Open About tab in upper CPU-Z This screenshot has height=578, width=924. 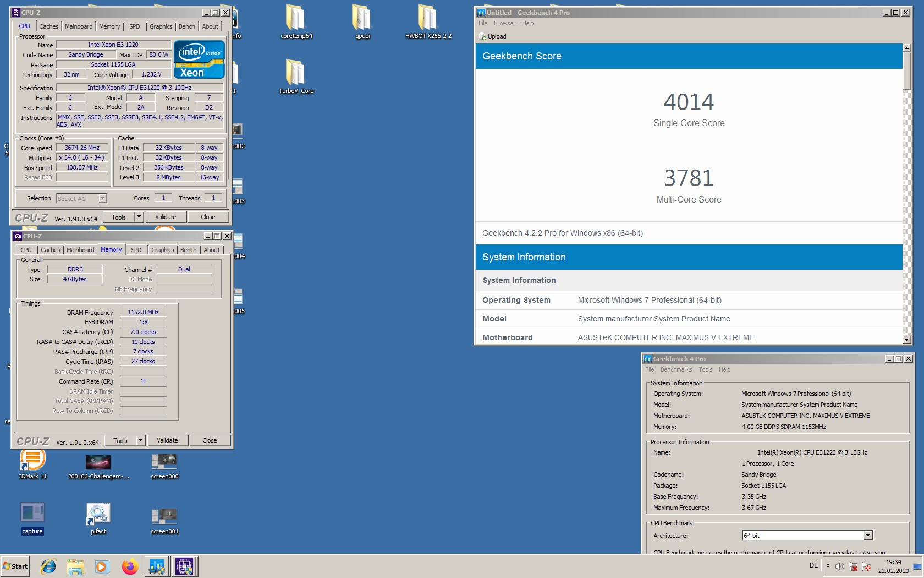click(210, 26)
